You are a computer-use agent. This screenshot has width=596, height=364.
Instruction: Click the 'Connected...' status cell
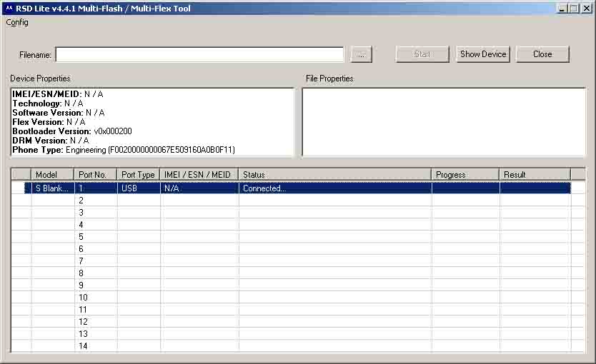pos(335,188)
